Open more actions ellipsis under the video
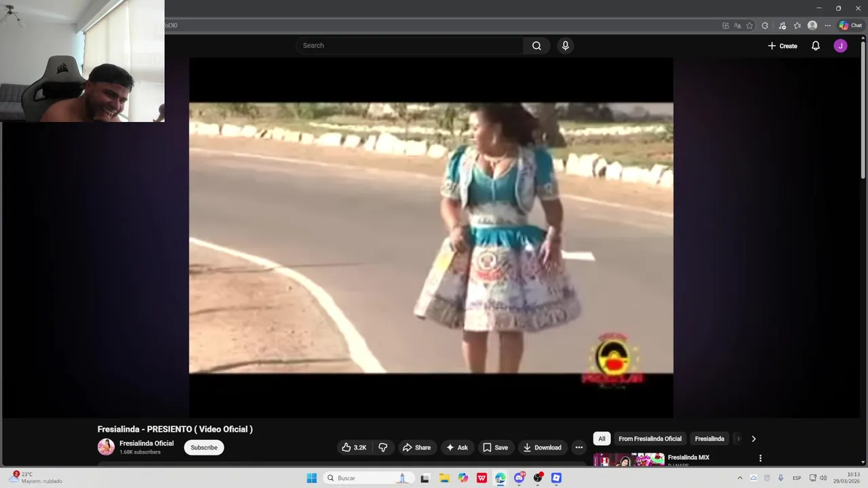 [578, 447]
